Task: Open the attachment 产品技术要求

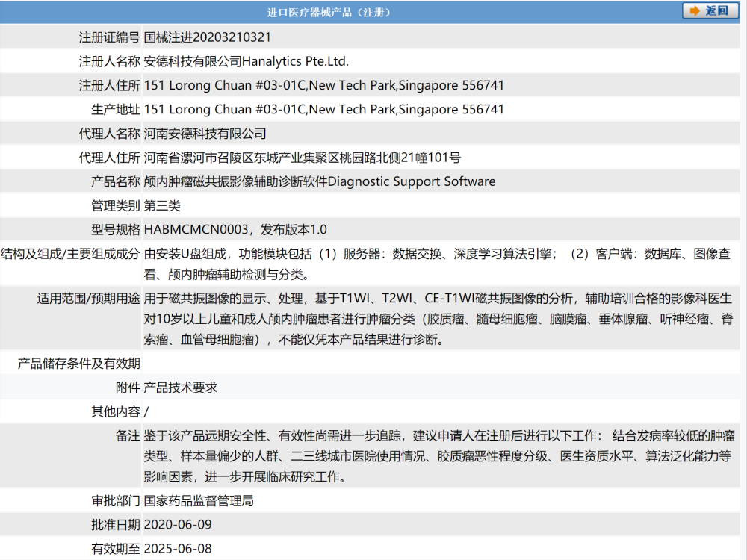Action: coord(181,388)
